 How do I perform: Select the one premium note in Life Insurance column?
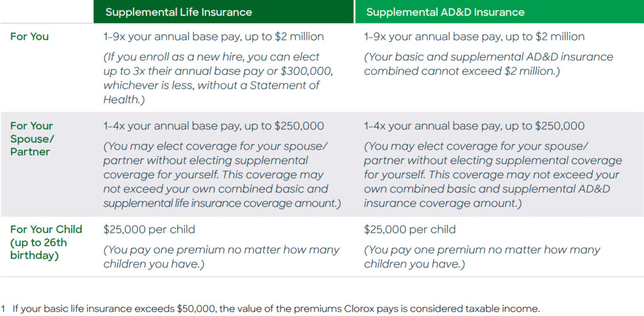click(x=221, y=256)
